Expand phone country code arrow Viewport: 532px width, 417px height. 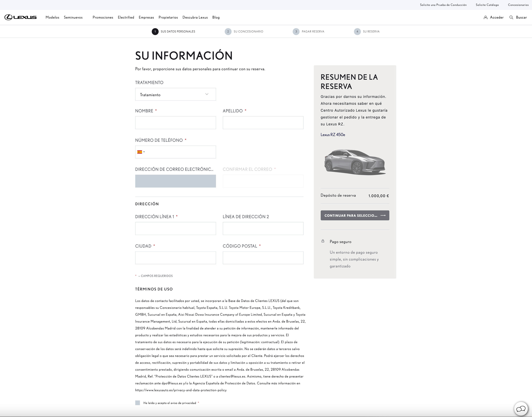(144, 152)
